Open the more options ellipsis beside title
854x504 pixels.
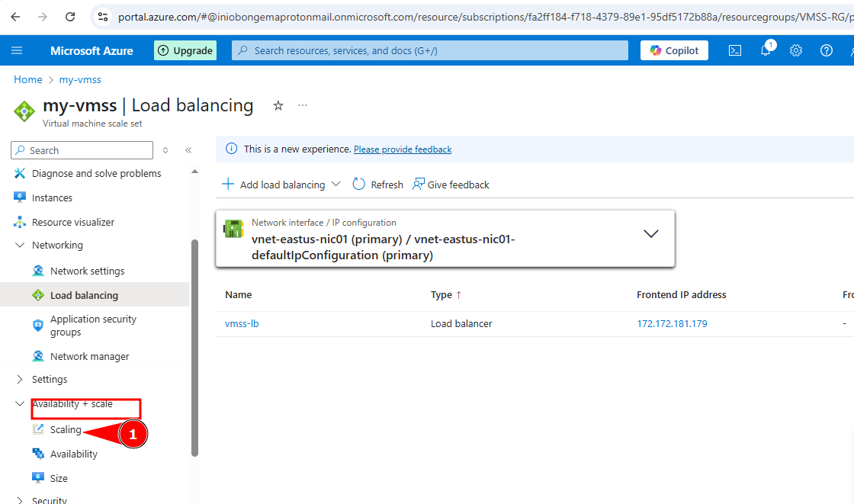[303, 105]
